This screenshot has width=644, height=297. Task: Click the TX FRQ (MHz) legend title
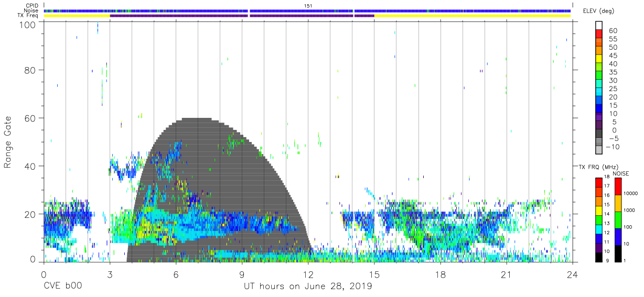[x=598, y=167]
